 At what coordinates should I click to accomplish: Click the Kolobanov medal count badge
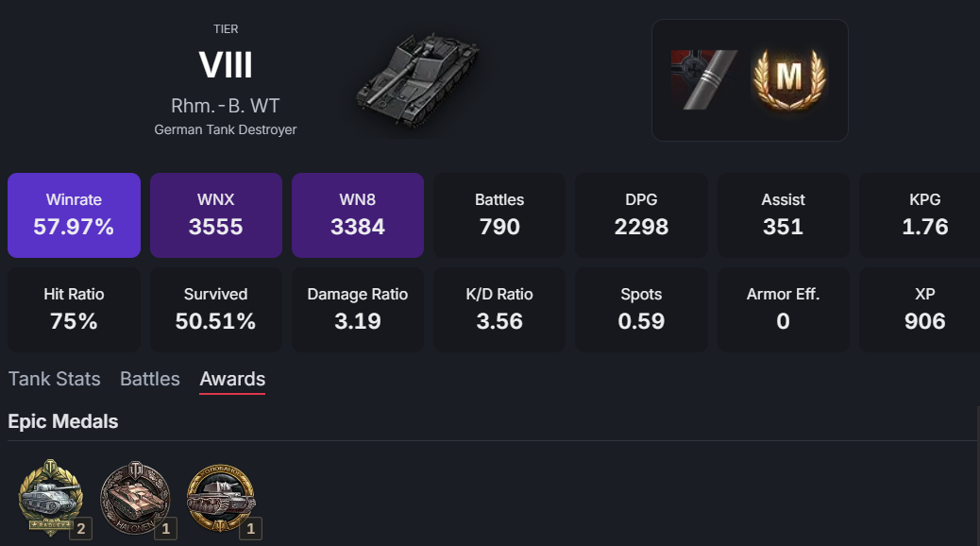tap(250, 528)
